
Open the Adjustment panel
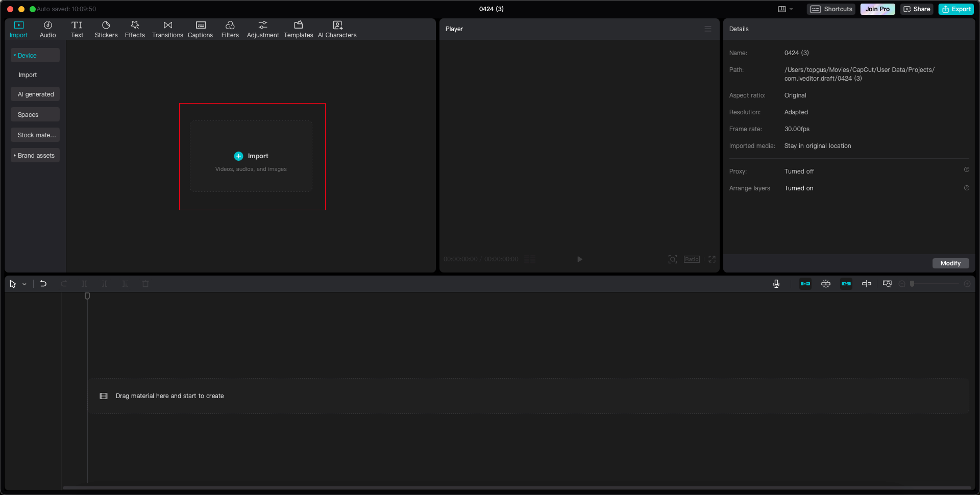pos(263,29)
